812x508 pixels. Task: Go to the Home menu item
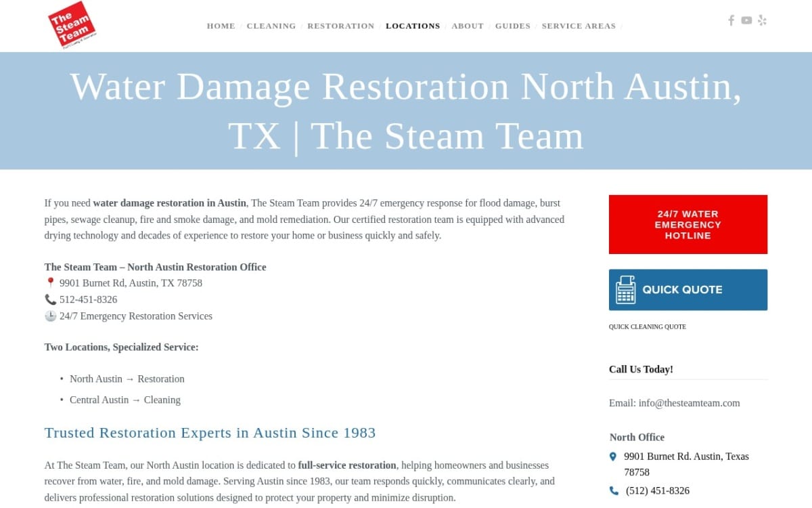(x=221, y=26)
